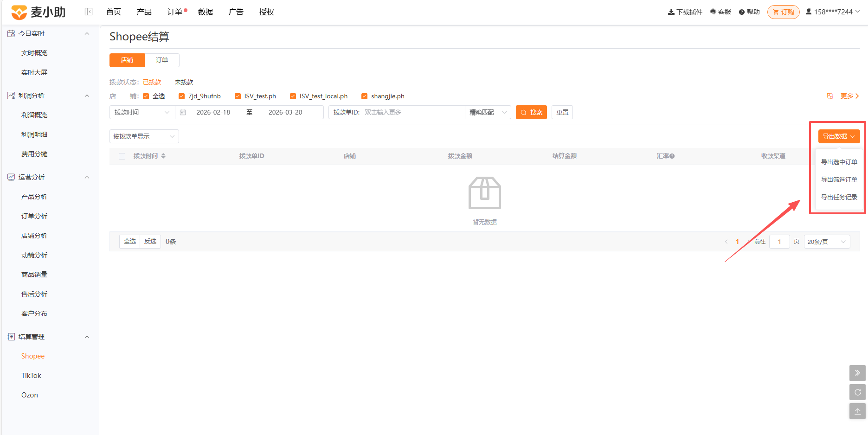Go to previous page arrow
Viewport: 868px width, 435px height.
pos(726,242)
